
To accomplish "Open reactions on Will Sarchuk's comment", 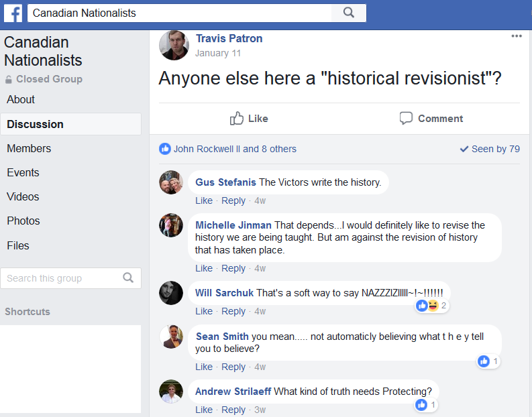I will 432,306.
